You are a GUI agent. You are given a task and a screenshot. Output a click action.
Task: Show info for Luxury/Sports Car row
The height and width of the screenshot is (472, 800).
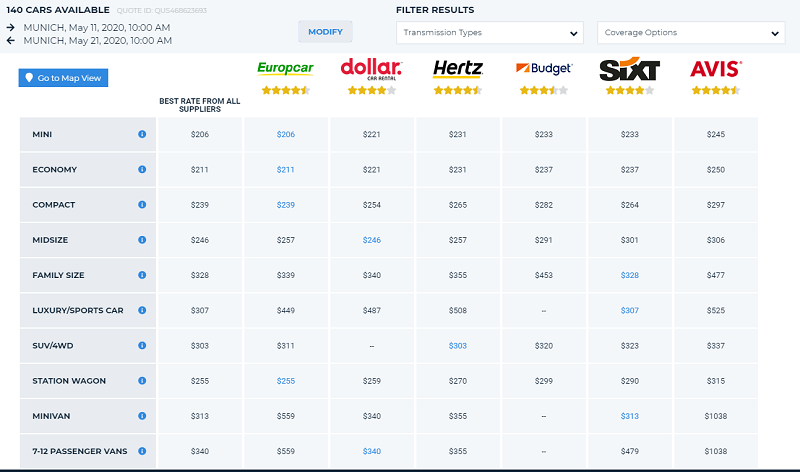[142, 310]
